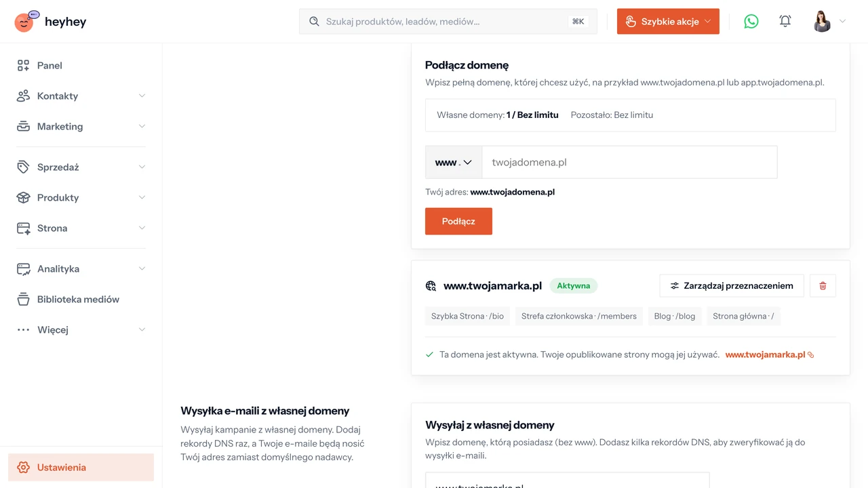Click the Marketing icon in sidebar
This screenshot has width=868, height=488.
tap(24, 127)
